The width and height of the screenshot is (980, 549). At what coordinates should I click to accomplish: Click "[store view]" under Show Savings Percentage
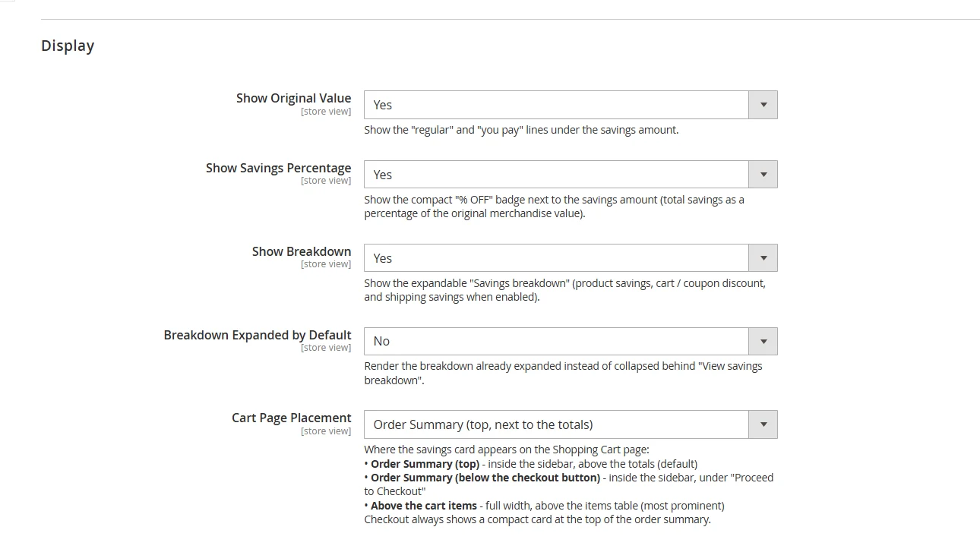click(x=326, y=181)
